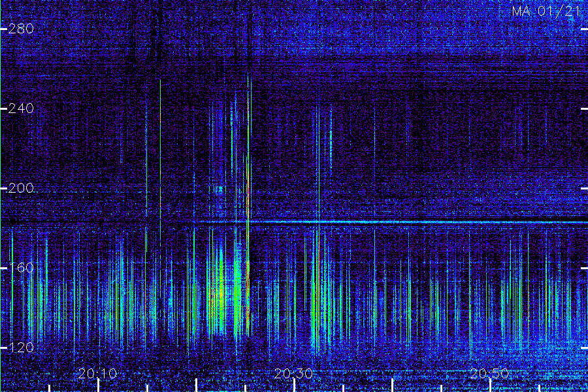Click the 200 frequency axis label
This screenshot has width=588, height=392.
[x=21, y=188]
